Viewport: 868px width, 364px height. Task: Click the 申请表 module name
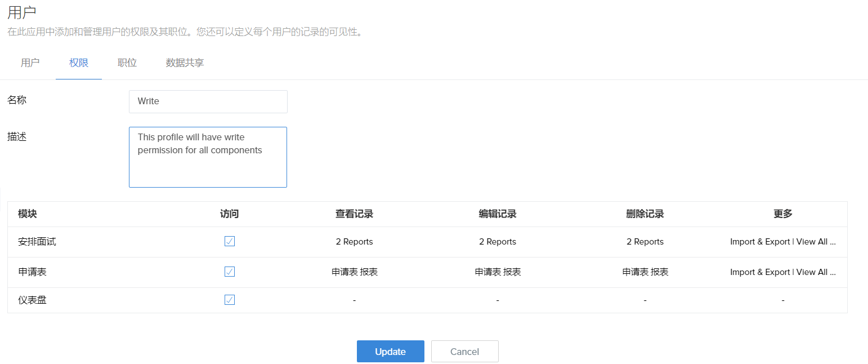click(x=32, y=272)
